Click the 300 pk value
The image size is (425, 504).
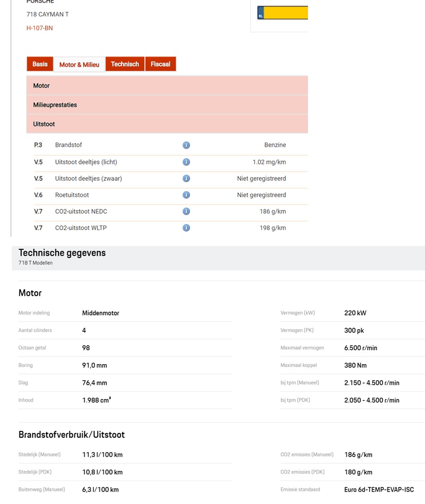[x=354, y=330]
